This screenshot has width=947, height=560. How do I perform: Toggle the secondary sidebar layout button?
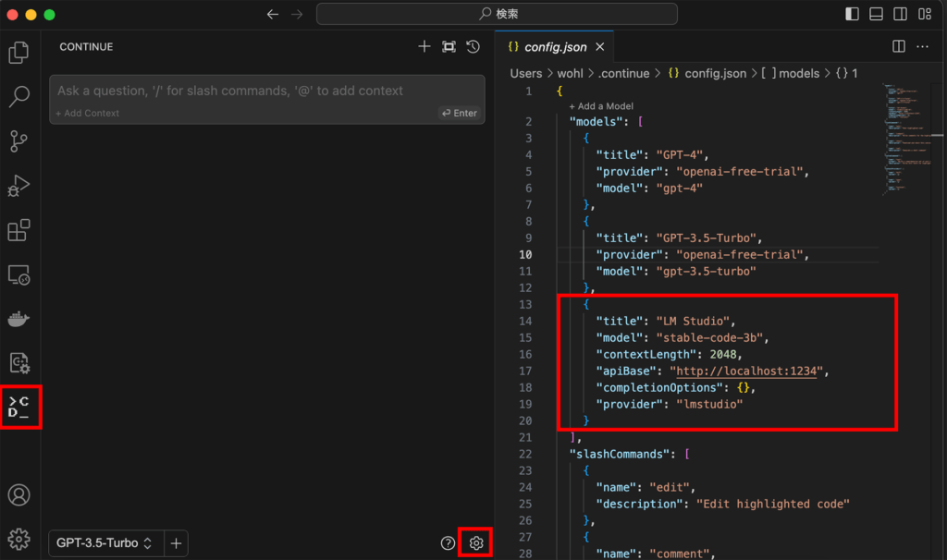[900, 14]
